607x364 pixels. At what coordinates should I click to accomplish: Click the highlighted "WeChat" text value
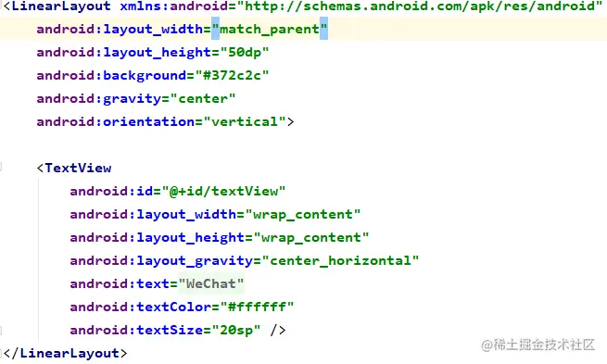pos(211,284)
